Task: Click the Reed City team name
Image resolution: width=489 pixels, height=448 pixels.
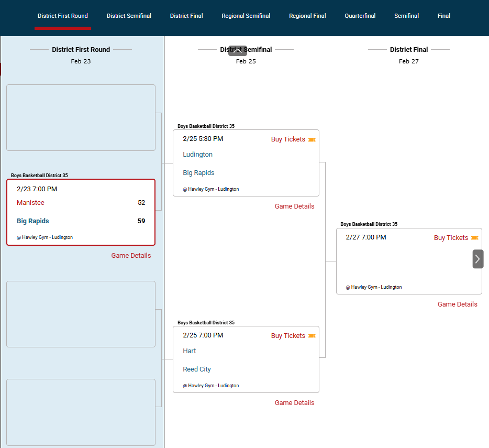Action: click(197, 369)
